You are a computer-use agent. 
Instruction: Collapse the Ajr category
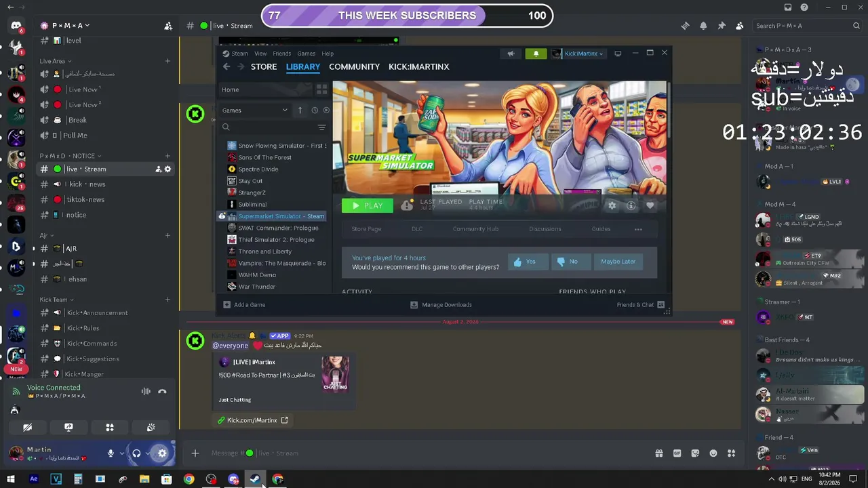(46, 236)
